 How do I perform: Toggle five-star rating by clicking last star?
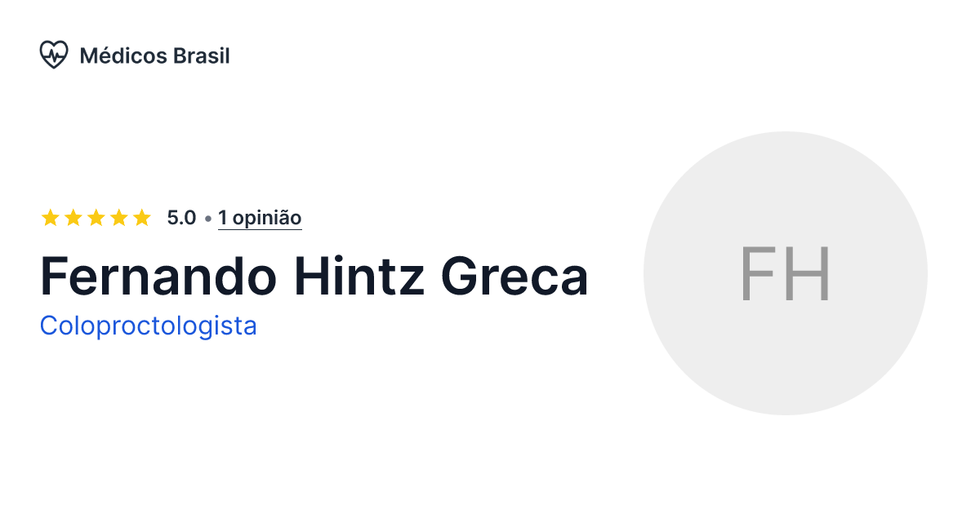click(142, 218)
